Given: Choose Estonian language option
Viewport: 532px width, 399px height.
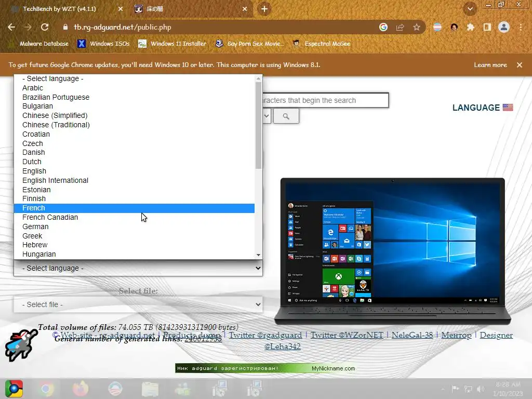Looking at the screenshot, I should (134, 190).
